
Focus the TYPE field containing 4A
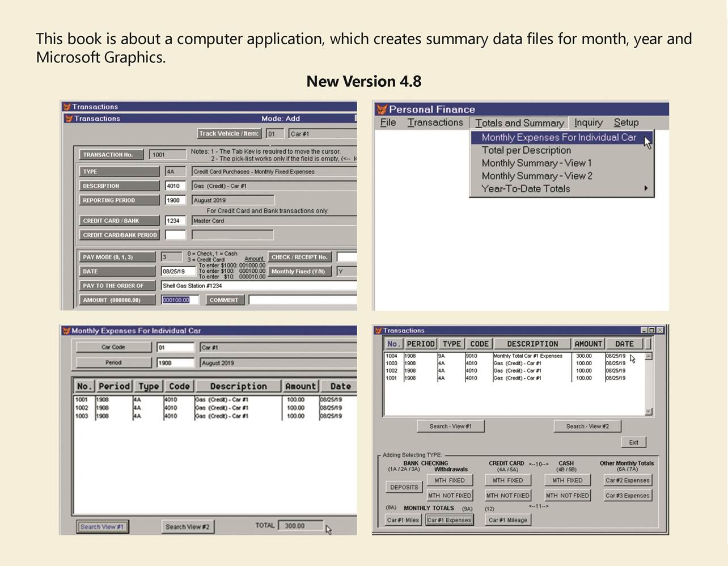pos(175,172)
